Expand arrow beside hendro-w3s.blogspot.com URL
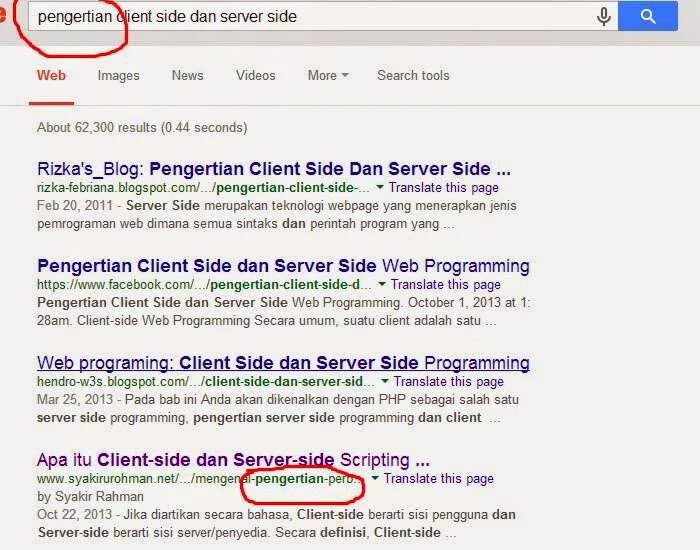 pos(385,381)
